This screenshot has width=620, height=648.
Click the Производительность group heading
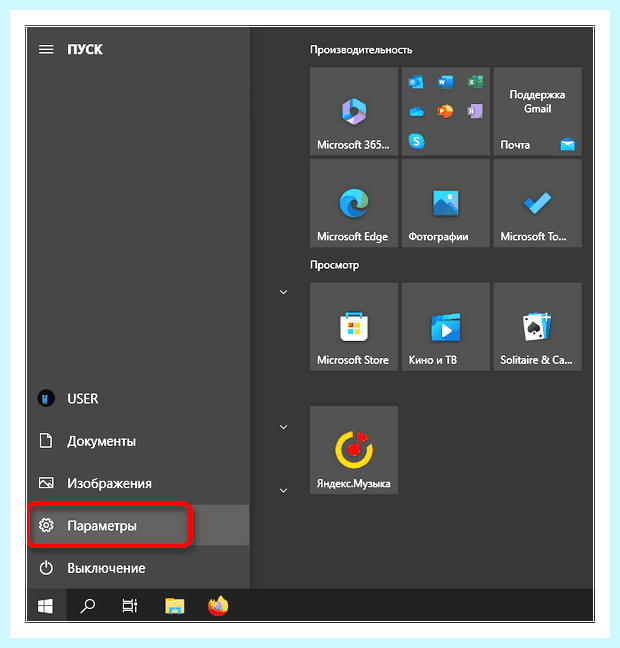tap(361, 50)
